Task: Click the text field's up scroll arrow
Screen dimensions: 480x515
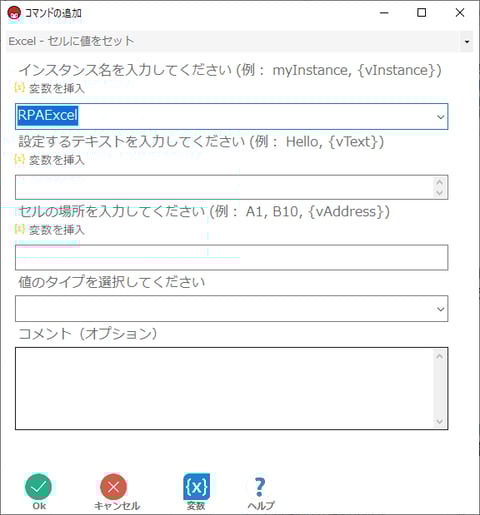Action: [x=440, y=182]
